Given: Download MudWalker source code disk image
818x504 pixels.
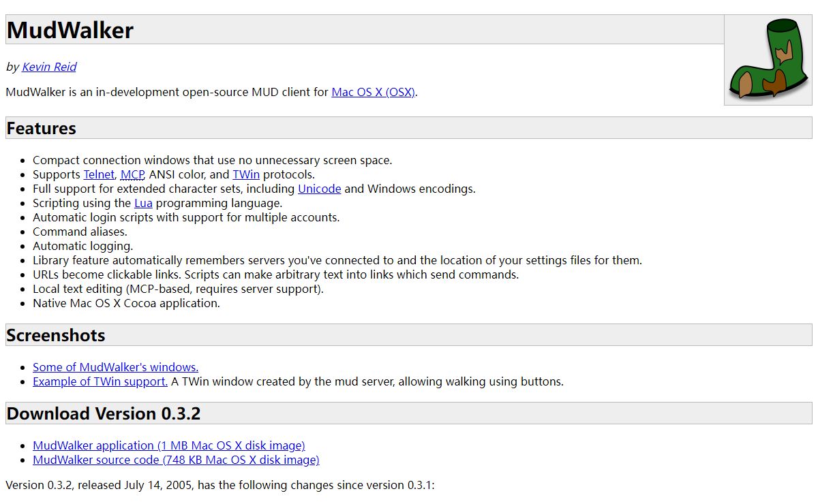Looking at the screenshot, I should click(176, 460).
